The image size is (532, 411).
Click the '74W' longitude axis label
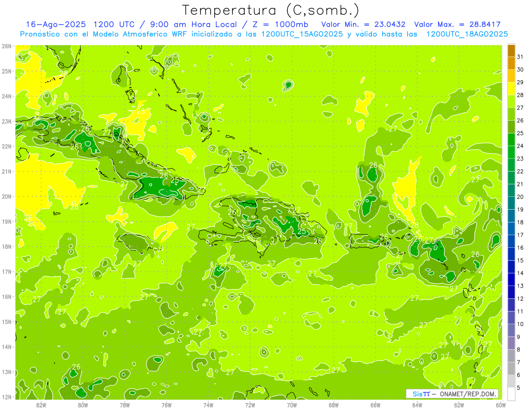coord(208,404)
